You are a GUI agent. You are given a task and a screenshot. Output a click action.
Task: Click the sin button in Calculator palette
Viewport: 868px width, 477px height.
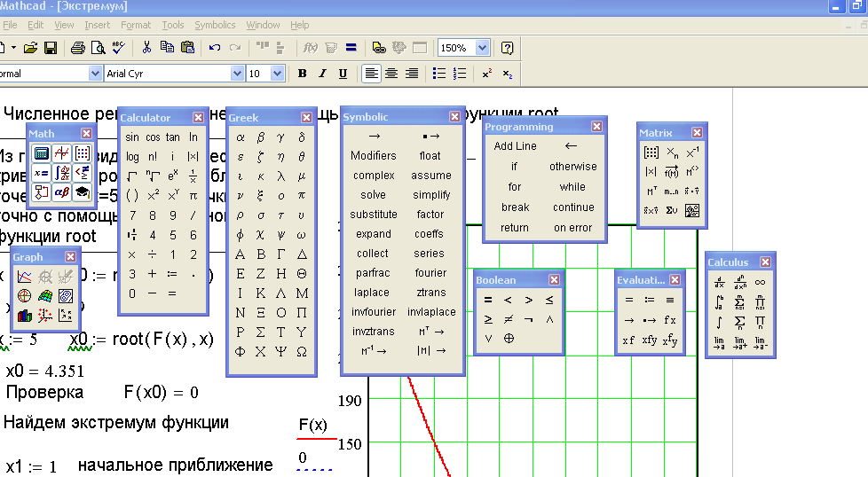click(x=132, y=137)
